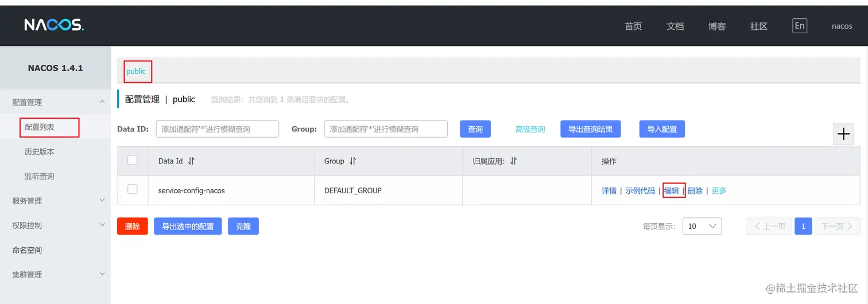Click the NACOS 1.4.1 sidebar title
The image size is (868, 304).
coord(55,68)
